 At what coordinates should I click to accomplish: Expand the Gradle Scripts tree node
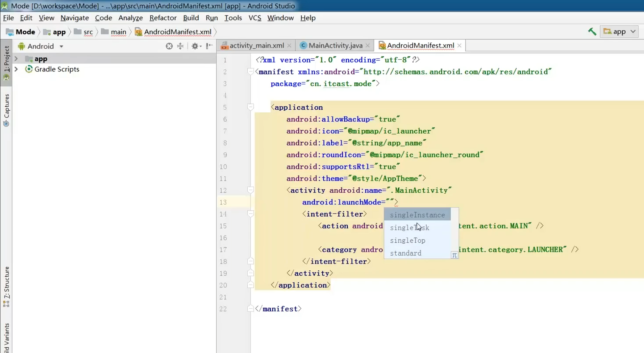pos(16,69)
